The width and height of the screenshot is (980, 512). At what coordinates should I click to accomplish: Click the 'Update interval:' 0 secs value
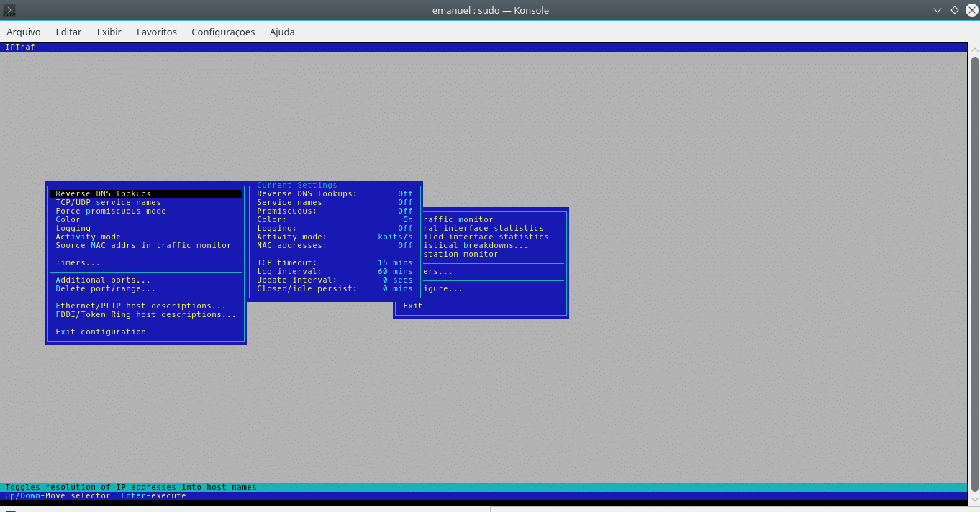(x=398, y=280)
